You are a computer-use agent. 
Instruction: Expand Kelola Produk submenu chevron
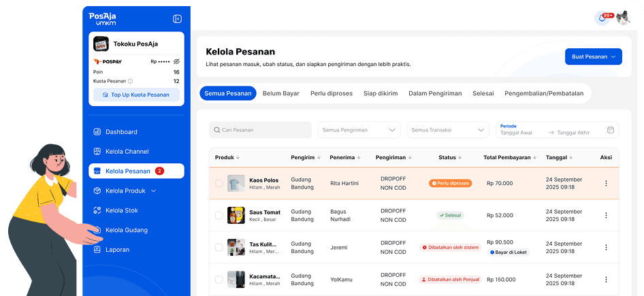tap(154, 191)
